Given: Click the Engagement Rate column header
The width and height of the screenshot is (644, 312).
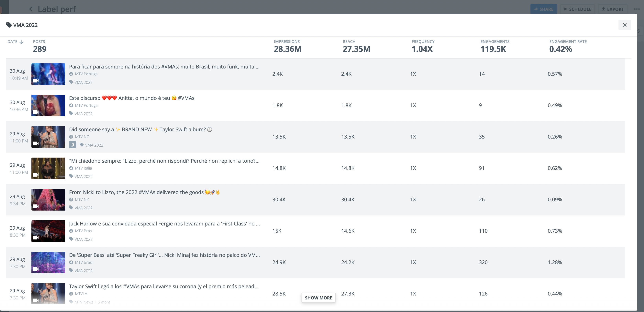Looking at the screenshot, I should (x=568, y=42).
